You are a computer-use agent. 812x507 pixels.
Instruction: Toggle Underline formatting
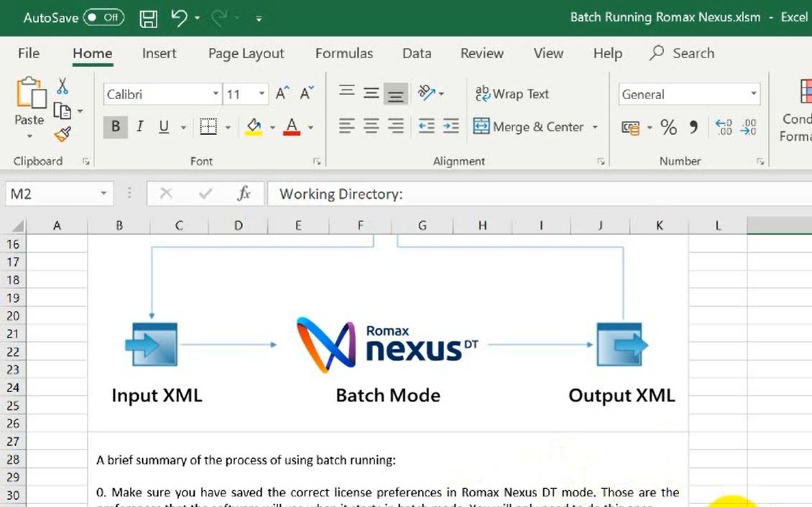click(164, 126)
